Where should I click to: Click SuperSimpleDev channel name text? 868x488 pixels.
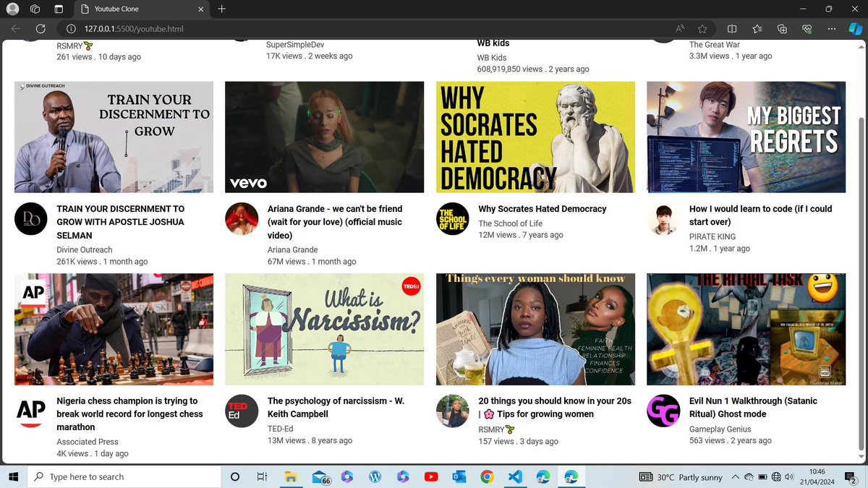point(295,44)
